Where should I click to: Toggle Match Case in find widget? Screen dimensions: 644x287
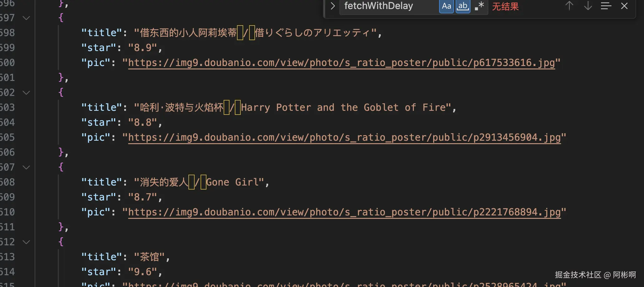(446, 6)
